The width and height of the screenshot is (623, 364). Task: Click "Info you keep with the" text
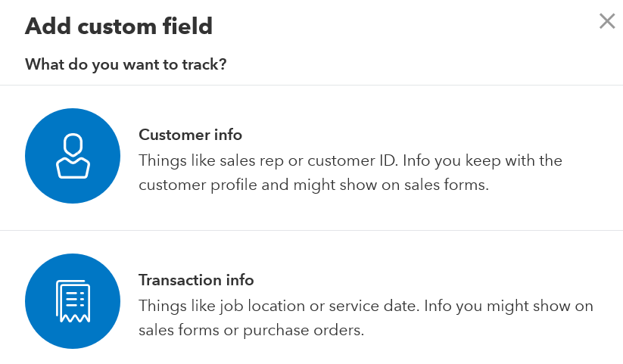483,161
